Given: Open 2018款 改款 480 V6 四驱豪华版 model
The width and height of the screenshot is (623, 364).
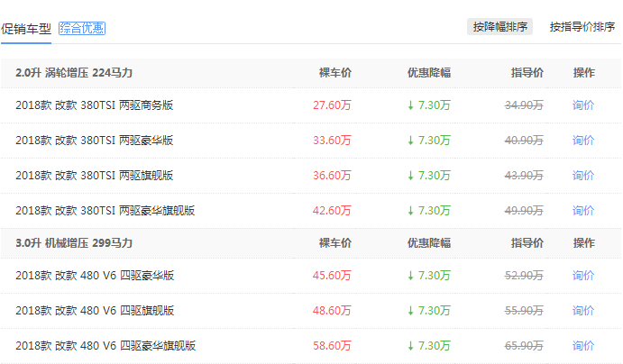Looking at the screenshot, I should coord(94,276).
